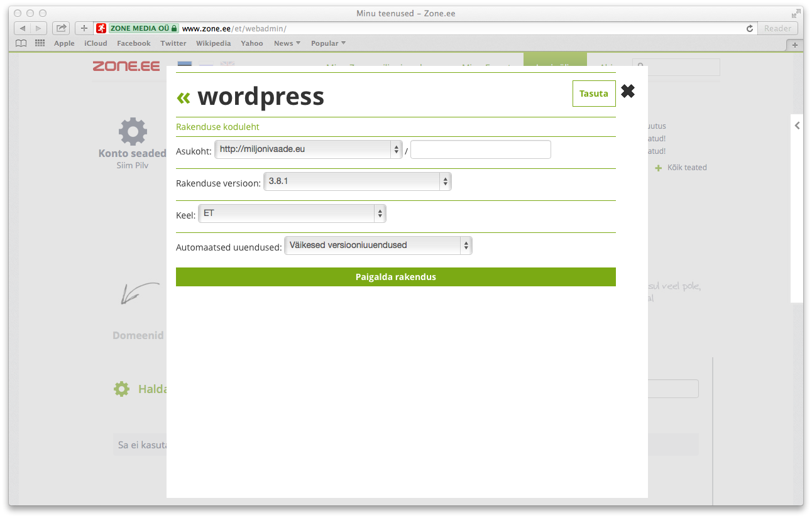
Task: Click the plus button left of the address bar
Action: click(84, 28)
